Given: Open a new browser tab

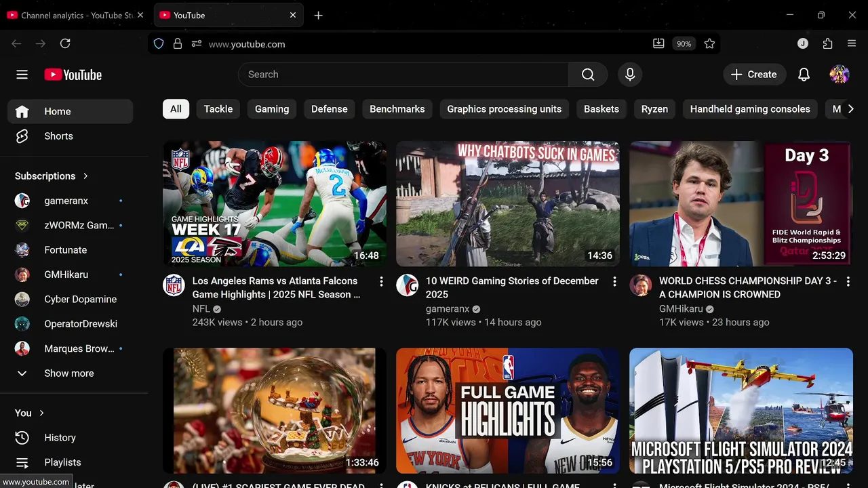Looking at the screenshot, I should 318,15.
